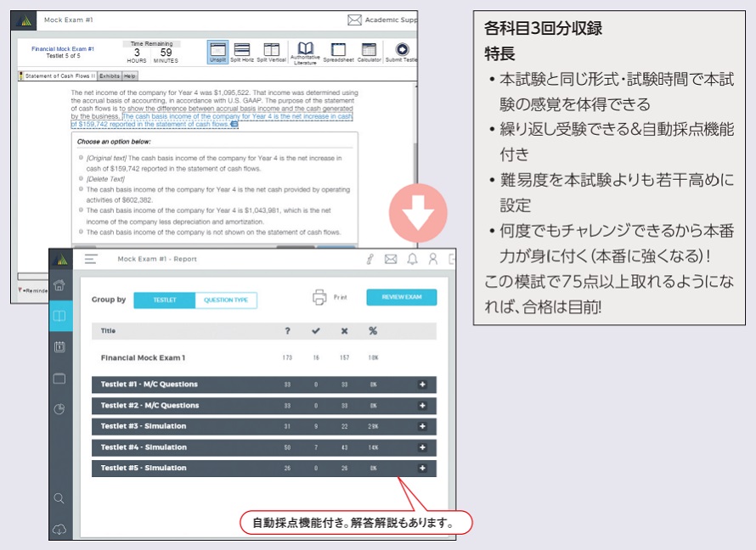Choose the "not shown on the statement" option

point(82,232)
